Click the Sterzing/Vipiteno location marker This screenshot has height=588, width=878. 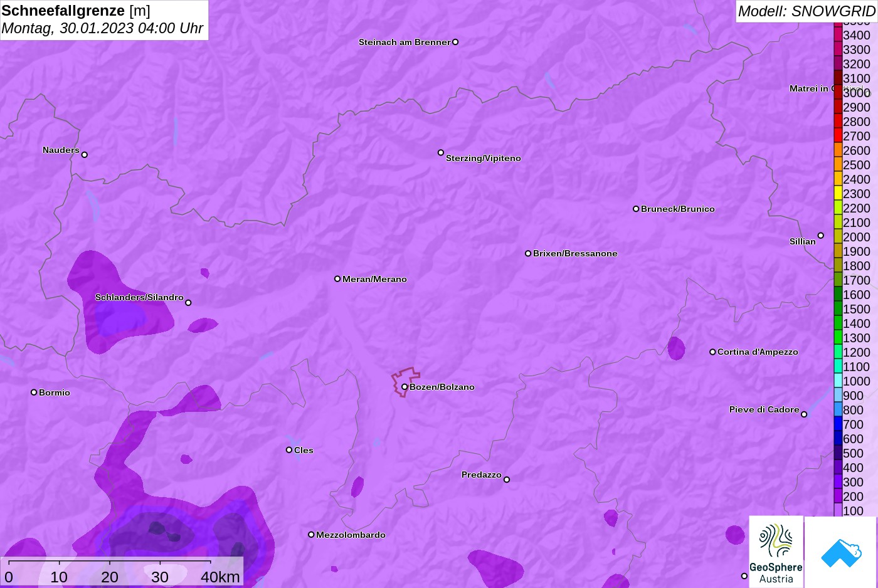(x=441, y=152)
